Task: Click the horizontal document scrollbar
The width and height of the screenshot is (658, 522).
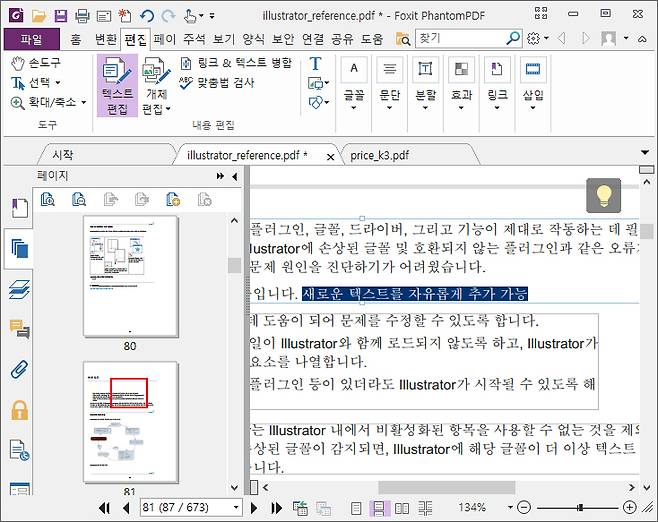Action: pyautogui.click(x=446, y=487)
